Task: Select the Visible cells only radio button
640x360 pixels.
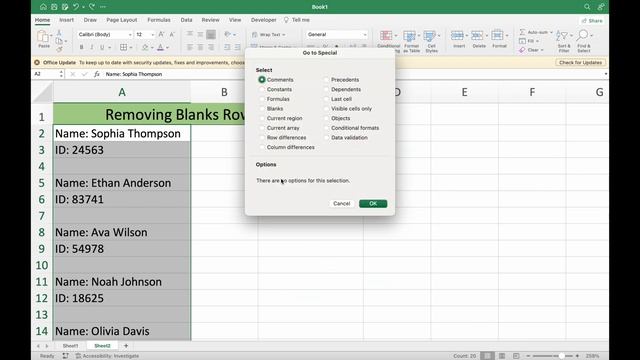Action: 326,109
